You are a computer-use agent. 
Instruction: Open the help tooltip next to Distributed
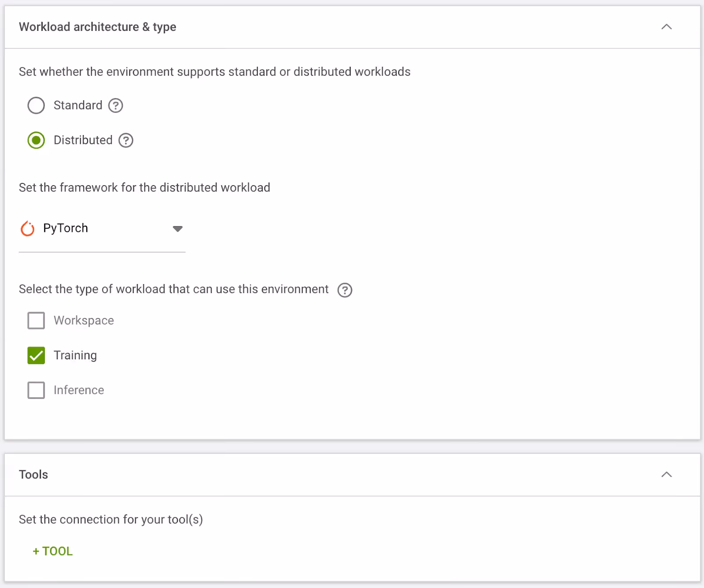click(125, 140)
